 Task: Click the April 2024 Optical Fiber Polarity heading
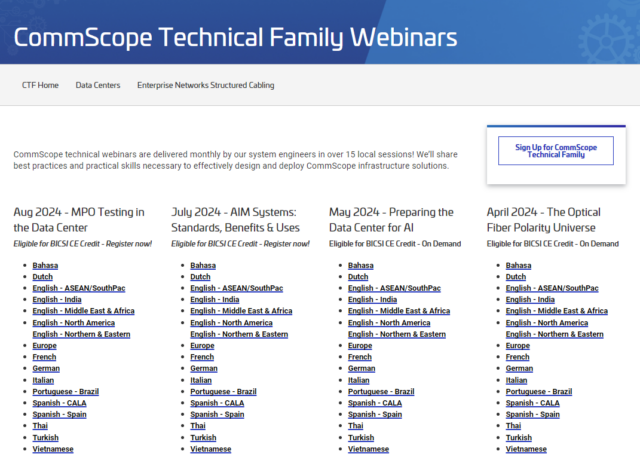[543, 220]
